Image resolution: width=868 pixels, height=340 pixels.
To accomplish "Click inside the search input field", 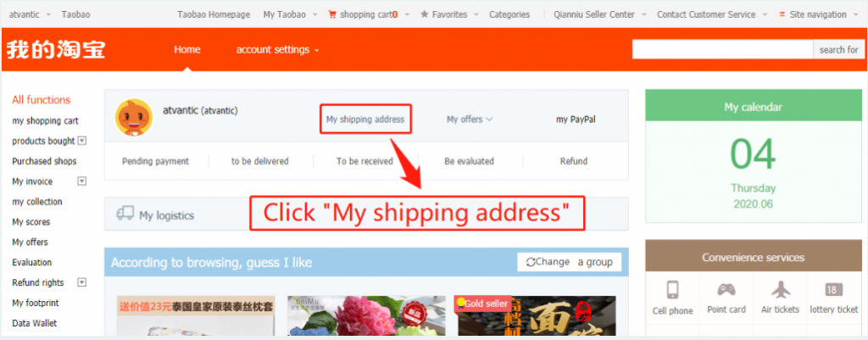I will 722,49.
